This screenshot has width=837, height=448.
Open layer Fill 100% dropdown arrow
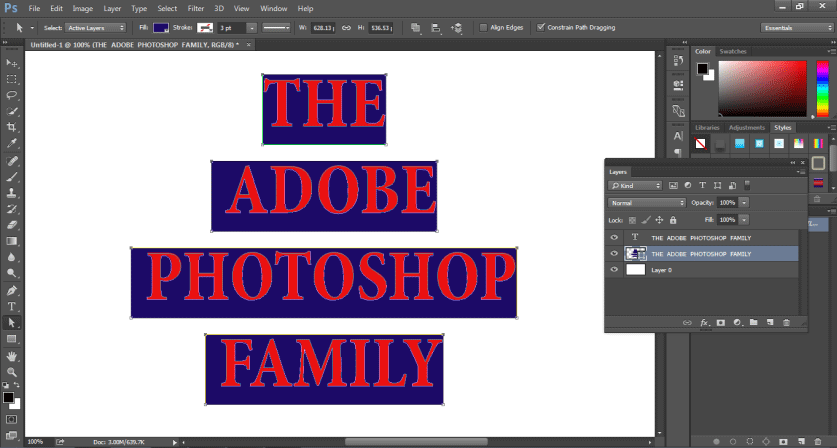[744, 220]
